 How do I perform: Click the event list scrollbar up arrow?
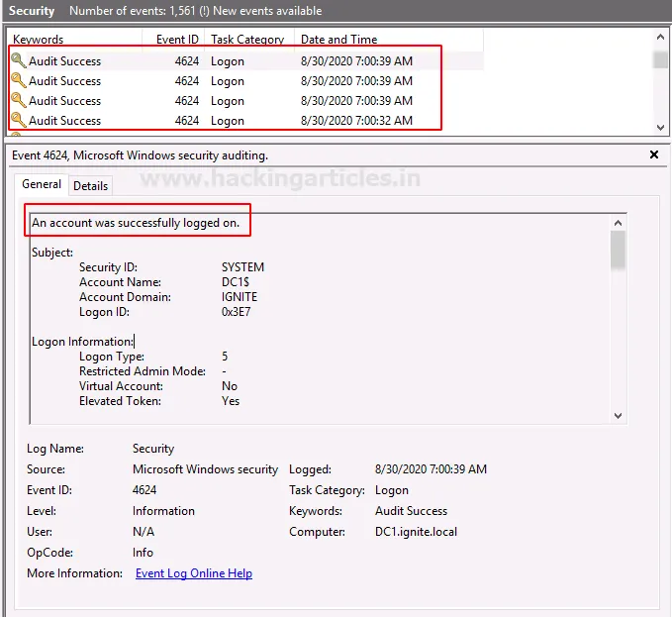tap(661, 39)
